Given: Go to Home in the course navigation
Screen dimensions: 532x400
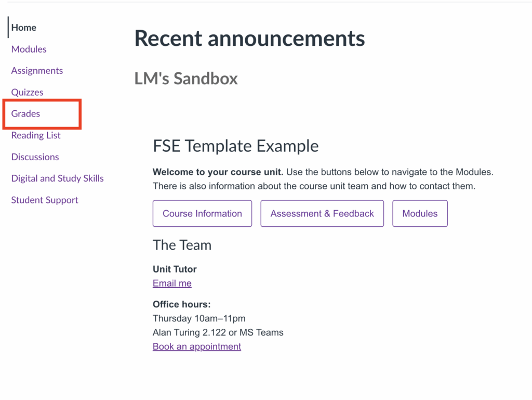Looking at the screenshot, I should [24, 28].
